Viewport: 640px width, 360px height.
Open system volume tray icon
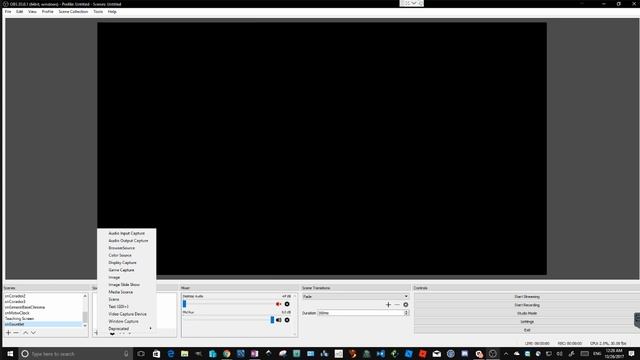(560, 353)
